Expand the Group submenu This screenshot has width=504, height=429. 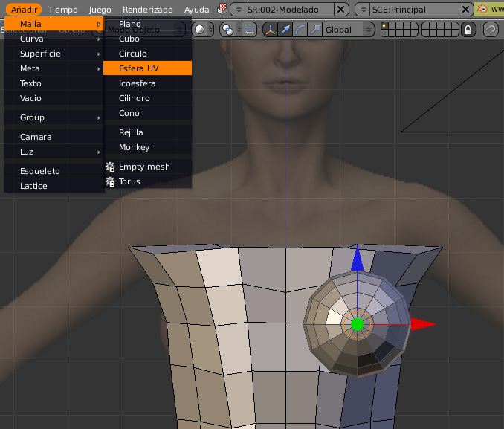tap(54, 117)
